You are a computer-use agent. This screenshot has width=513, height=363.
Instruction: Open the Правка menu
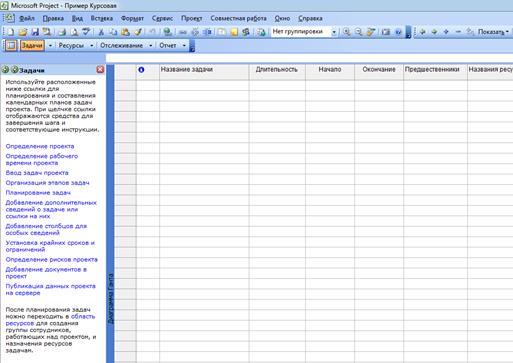point(53,18)
